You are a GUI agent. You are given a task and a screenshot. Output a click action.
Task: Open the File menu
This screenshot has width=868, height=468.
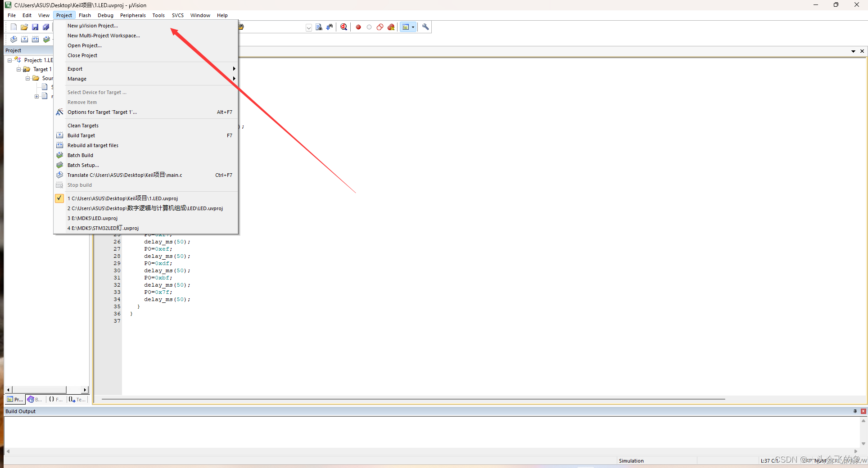pyautogui.click(x=12, y=15)
